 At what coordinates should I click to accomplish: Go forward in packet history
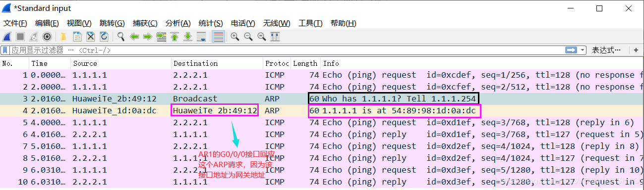147,37
